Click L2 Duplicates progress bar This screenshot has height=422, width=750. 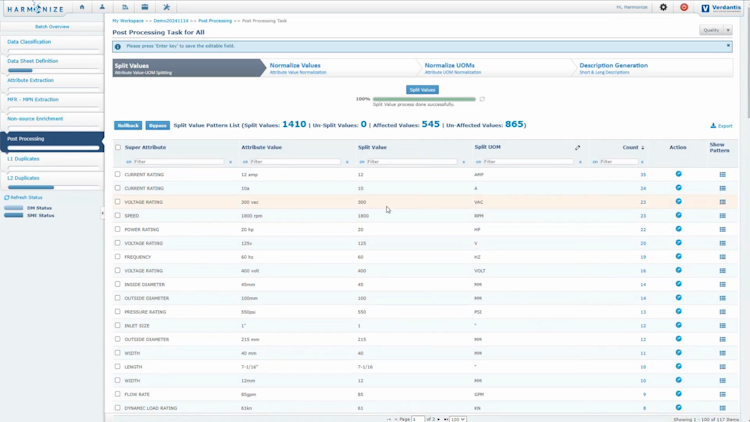tap(54, 187)
